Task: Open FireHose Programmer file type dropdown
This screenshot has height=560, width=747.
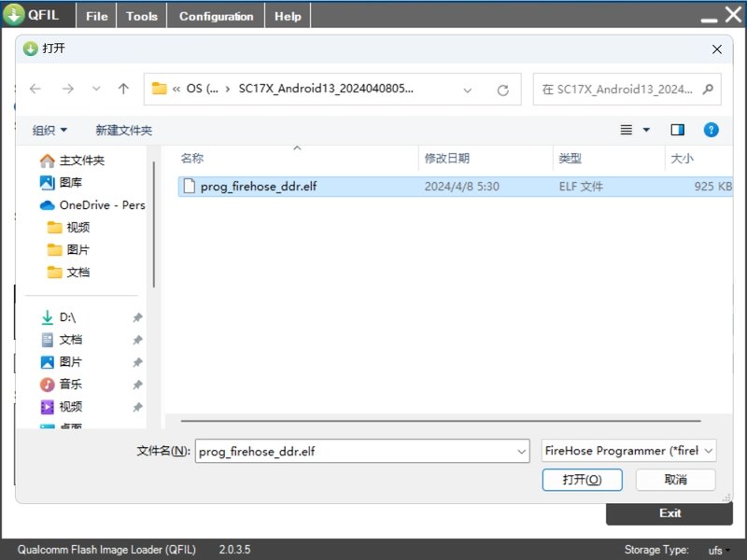Action: (x=628, y=451)
